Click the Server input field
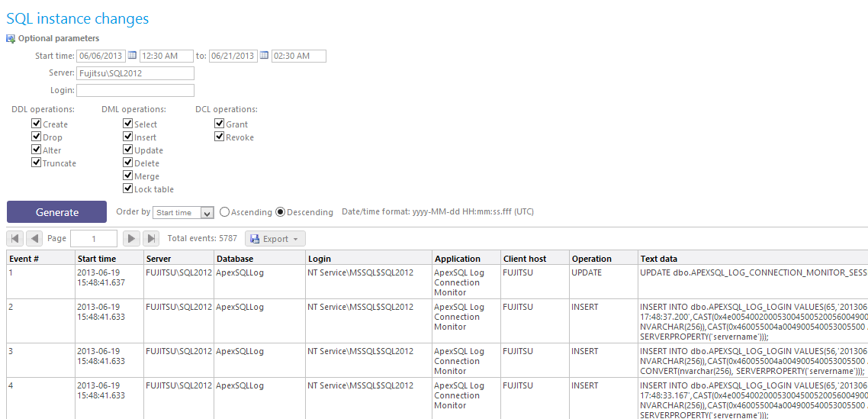The width and height of the screenshot is (868, 419). (135, 73)
